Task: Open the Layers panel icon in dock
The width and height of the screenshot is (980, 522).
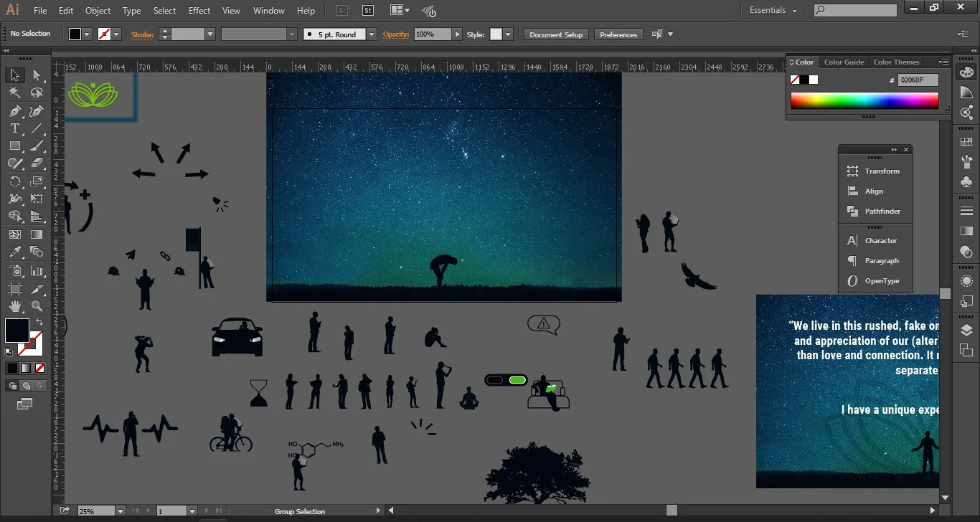Action: click(x=966, y=330)
